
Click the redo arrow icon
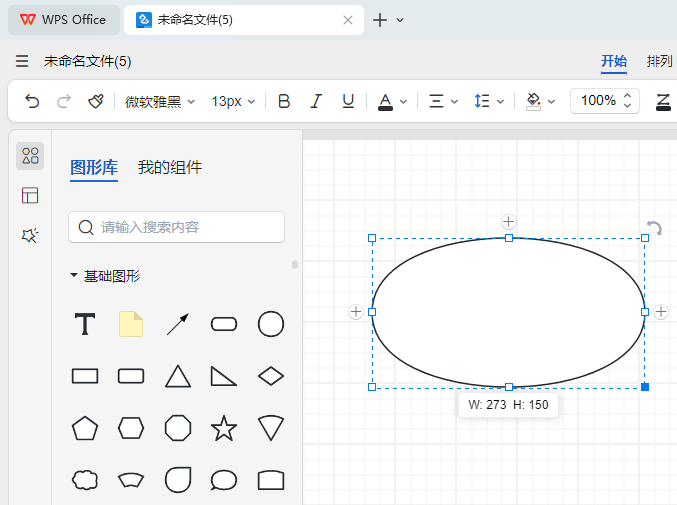[x=64, y=101]
